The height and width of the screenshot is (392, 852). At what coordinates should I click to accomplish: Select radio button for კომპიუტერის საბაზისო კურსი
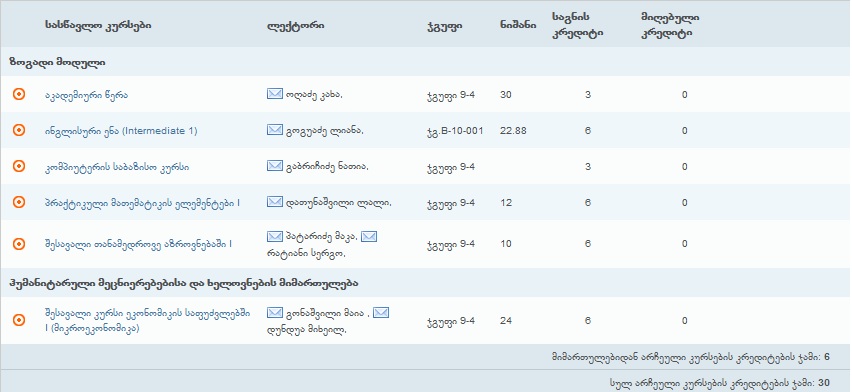click(19, 166)
